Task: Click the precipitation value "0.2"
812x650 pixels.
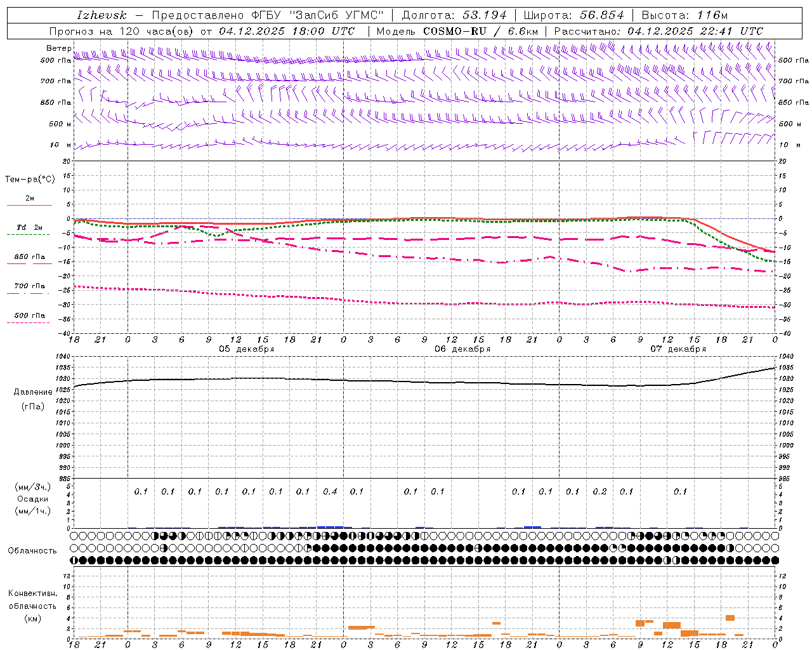Action: [599, 491]
